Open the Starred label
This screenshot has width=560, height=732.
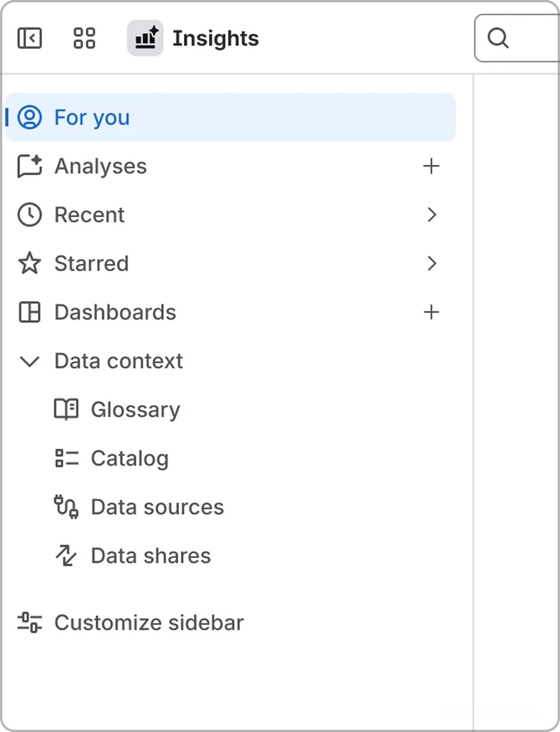point(92,264)
